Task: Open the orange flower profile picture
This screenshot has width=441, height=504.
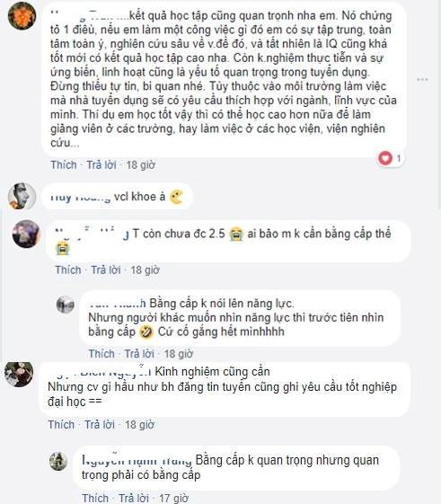Action: coord(22,15)
